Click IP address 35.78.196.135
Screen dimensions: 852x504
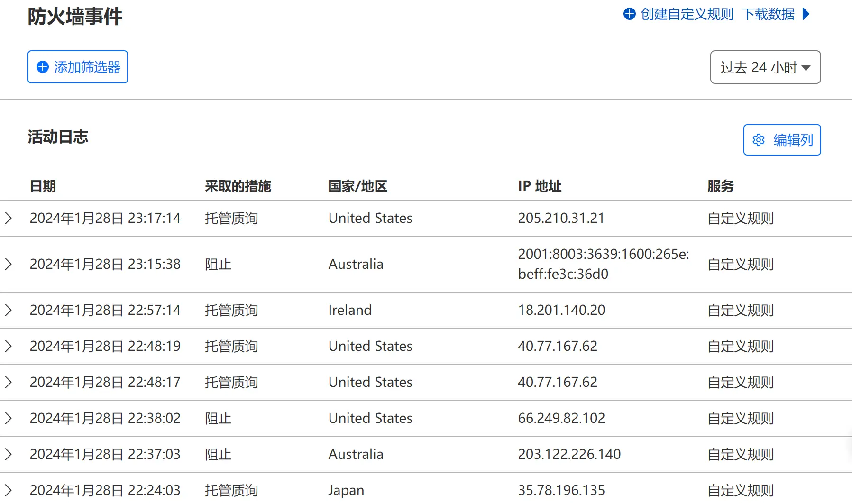click(561, 490)
